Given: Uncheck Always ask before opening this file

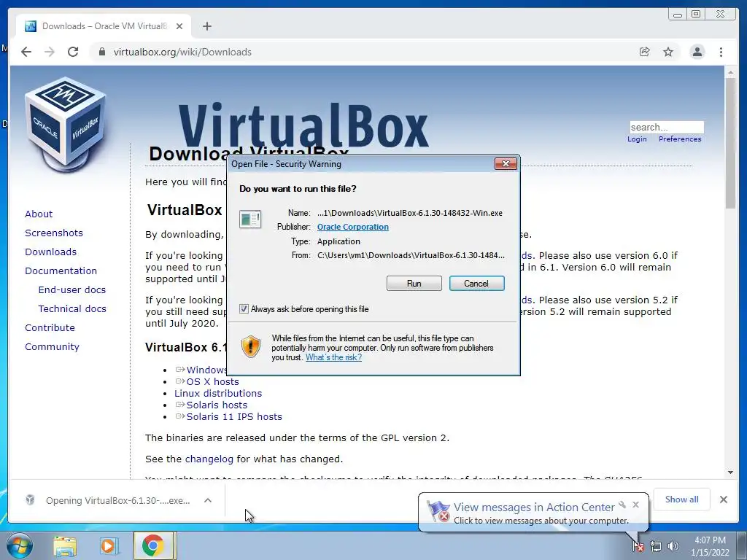Looking at the screenshot, I should click(244, 309).
